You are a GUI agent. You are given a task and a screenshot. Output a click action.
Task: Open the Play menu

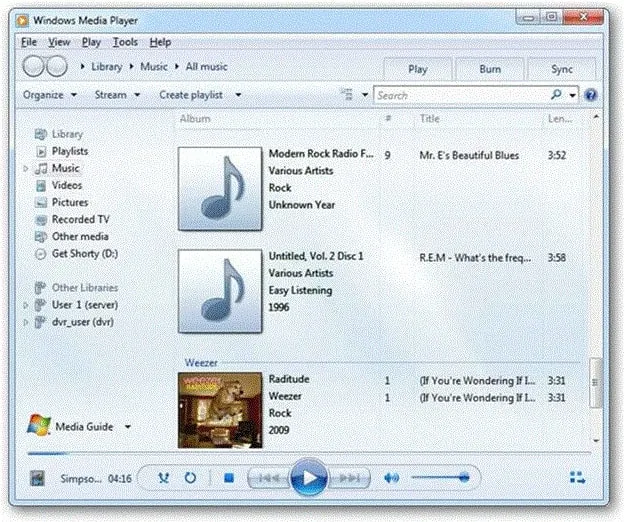pyautogui.click(x=91, y=42)
